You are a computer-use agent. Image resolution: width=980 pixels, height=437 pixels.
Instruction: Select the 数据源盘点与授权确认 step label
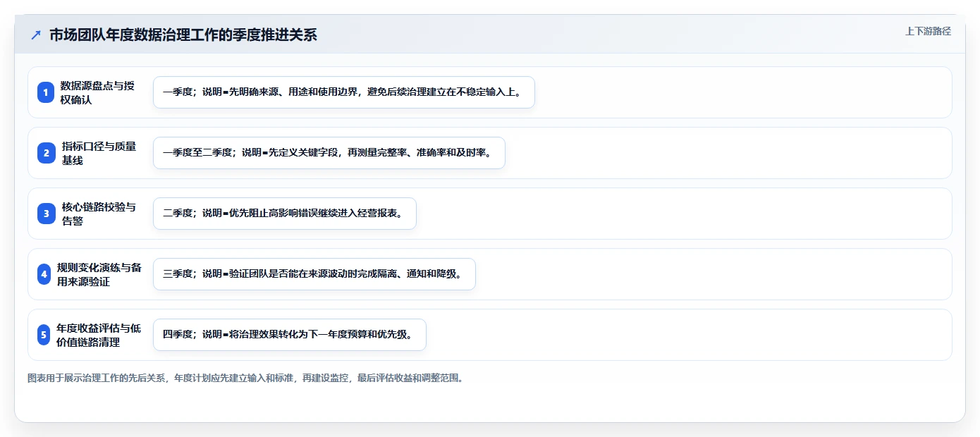click(x=97, y=92)
